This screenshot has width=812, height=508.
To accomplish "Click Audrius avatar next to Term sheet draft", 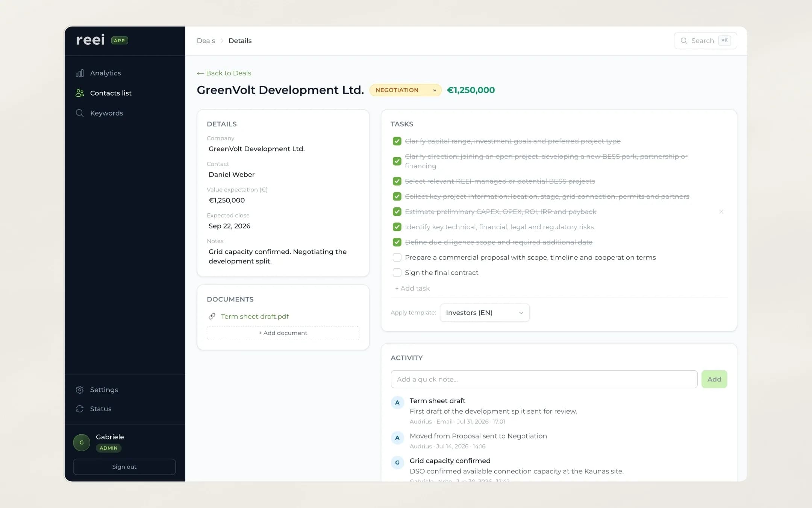I will click(397, 403).
